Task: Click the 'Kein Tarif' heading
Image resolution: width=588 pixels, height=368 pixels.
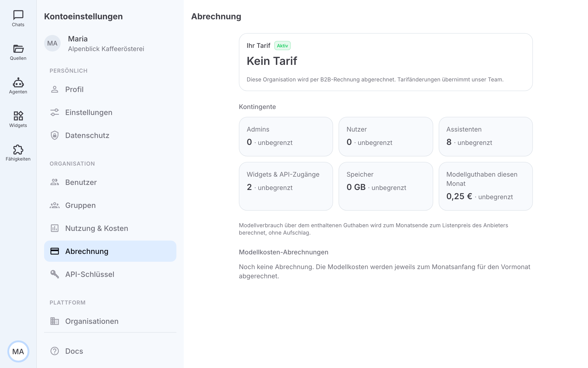Action: [272, 61]
